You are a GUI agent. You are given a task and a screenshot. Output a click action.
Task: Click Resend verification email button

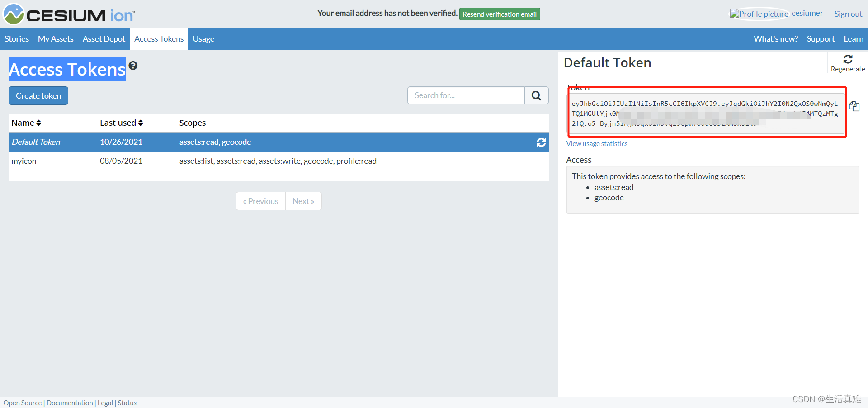tap(500, 14)
